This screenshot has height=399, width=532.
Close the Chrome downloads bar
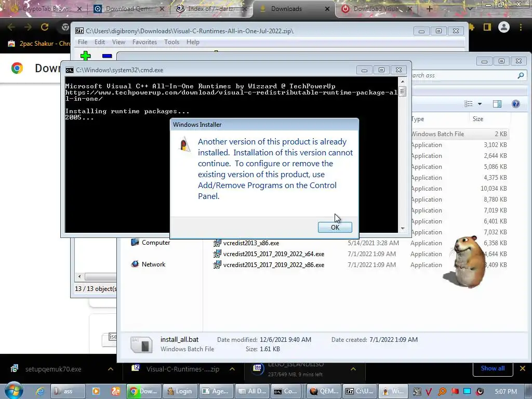click(523, 368)
